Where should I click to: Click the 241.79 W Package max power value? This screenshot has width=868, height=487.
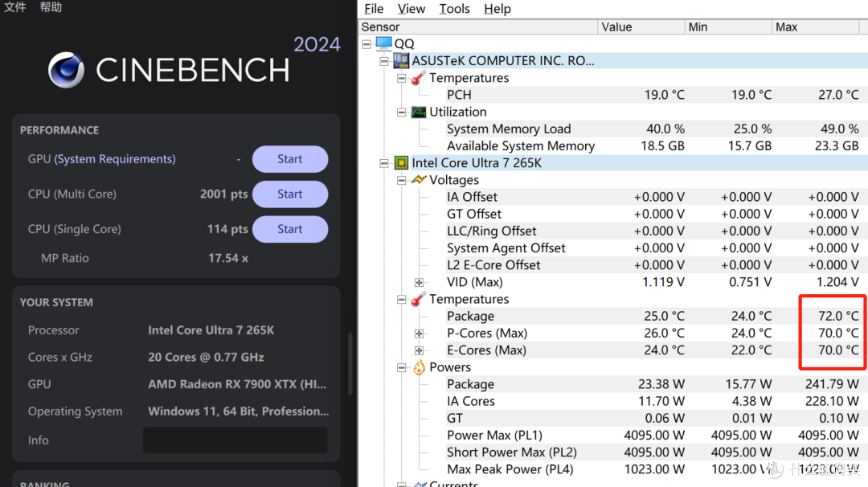tap(832, 384)
